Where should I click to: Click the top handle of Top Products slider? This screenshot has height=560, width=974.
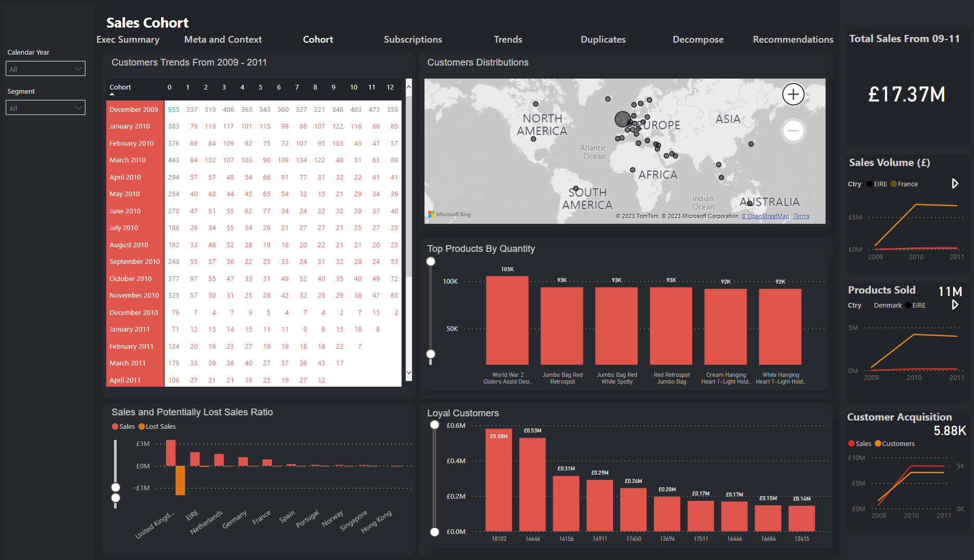point(431,261)
